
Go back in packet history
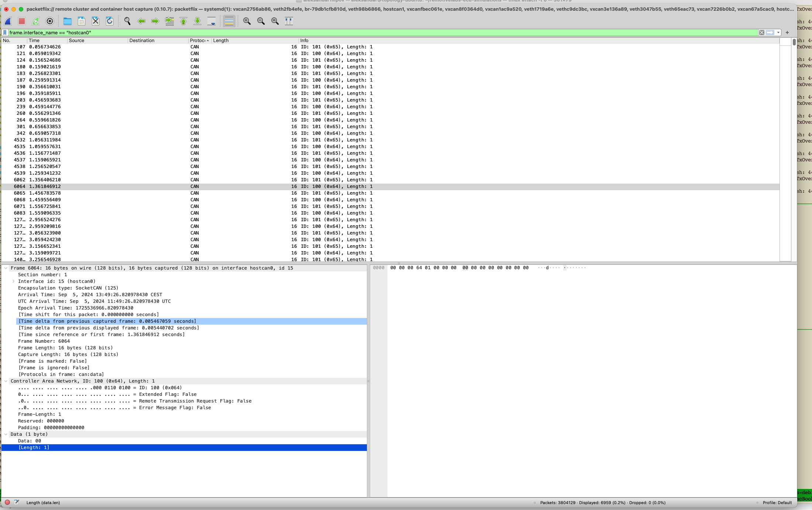tap(141, 21)
